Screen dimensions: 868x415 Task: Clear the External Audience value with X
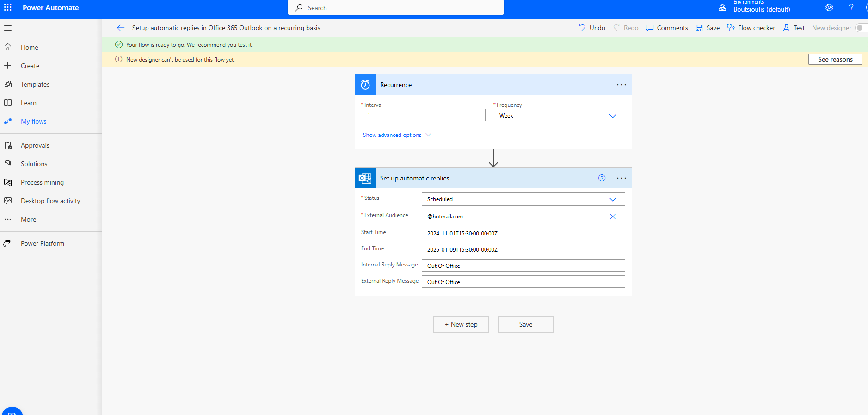[613, 217]
